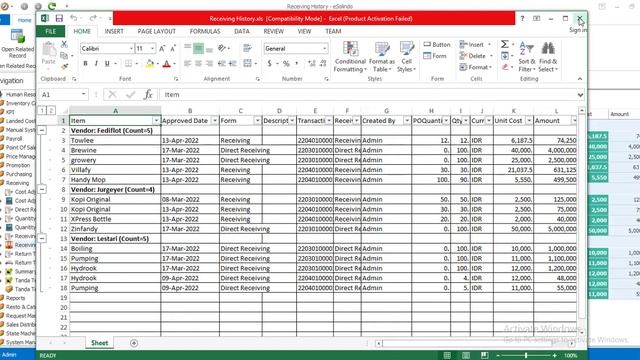This screenshot has width=640, height=360.
Task: Click the AutoSum sigma icon
Action: (x=505, y=44)
